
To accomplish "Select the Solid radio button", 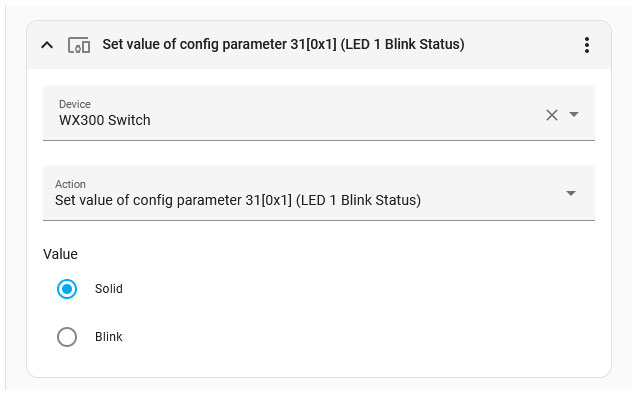I will [x=67, y=289].
